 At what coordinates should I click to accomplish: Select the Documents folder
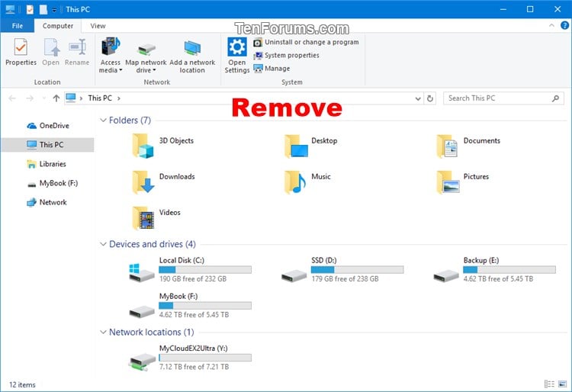[468, 146]
